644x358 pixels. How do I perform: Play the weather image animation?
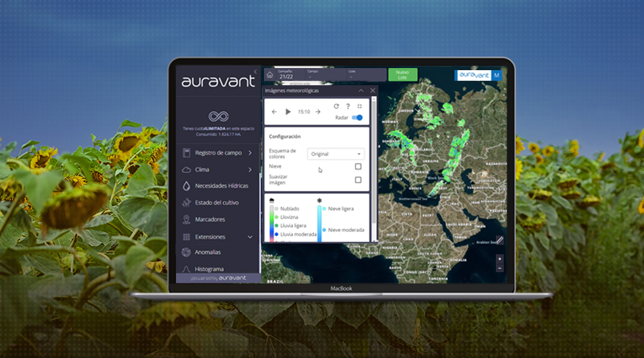[x=288, y=112]
